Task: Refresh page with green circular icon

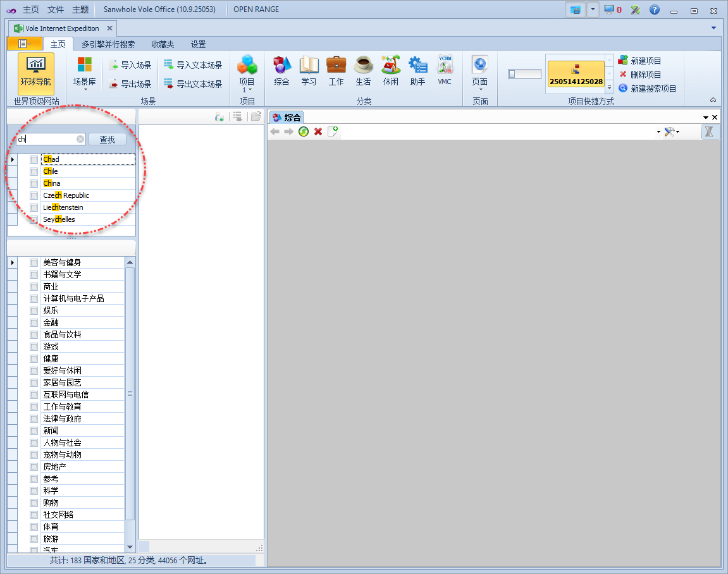Action: click(303, 131)
